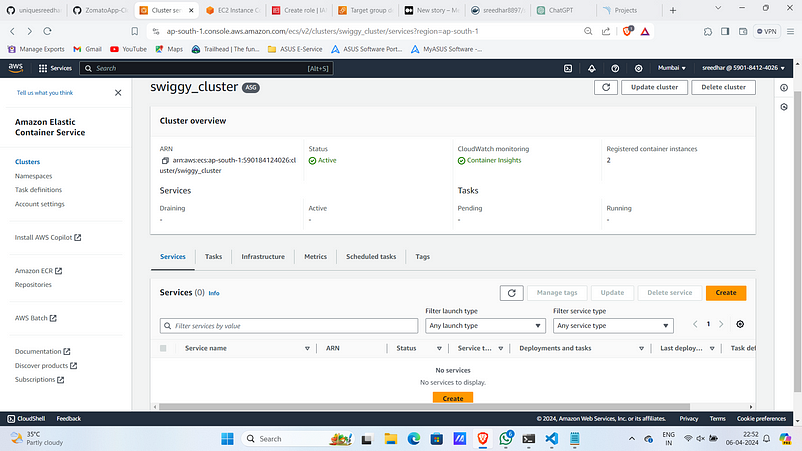Click the Info link next to Services
Screen dimensions: 802x451
[x=214, y=293]
